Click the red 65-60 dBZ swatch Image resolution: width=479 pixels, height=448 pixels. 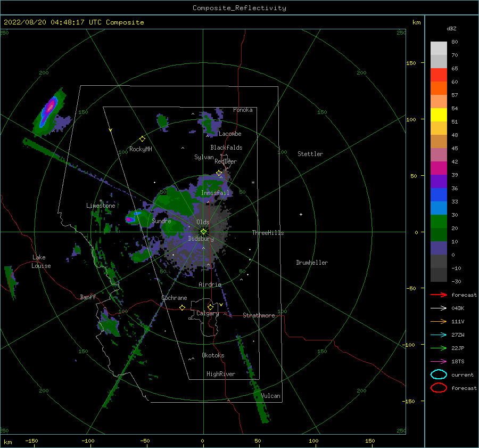coord(439,75)
